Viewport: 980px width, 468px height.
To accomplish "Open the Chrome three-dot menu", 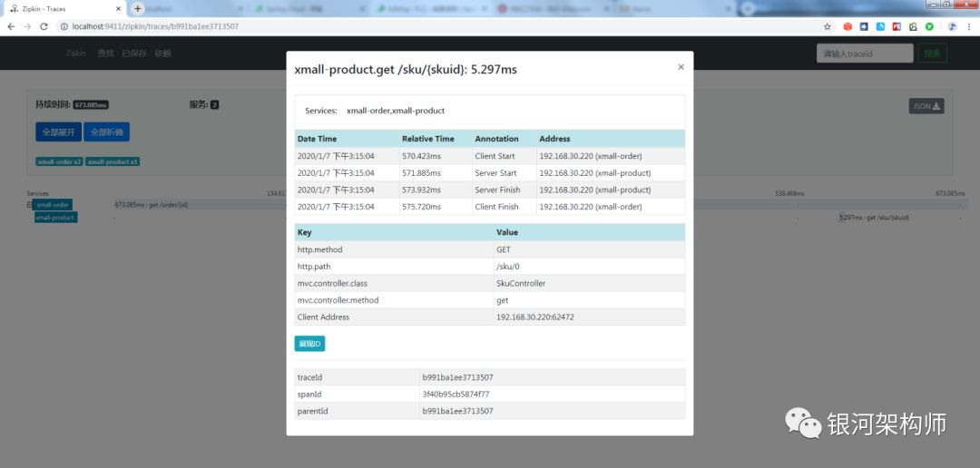I will (968, 26).
